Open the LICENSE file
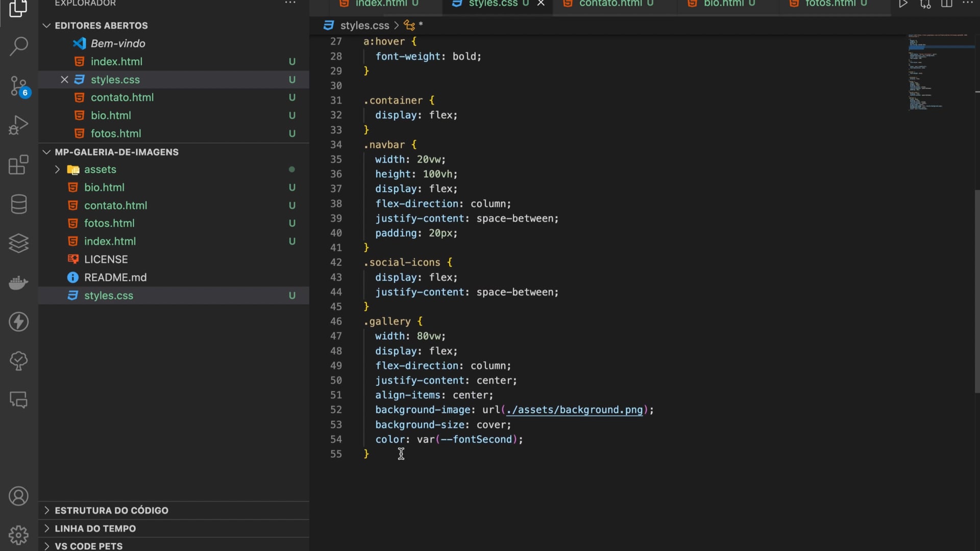 coord(106,259)
